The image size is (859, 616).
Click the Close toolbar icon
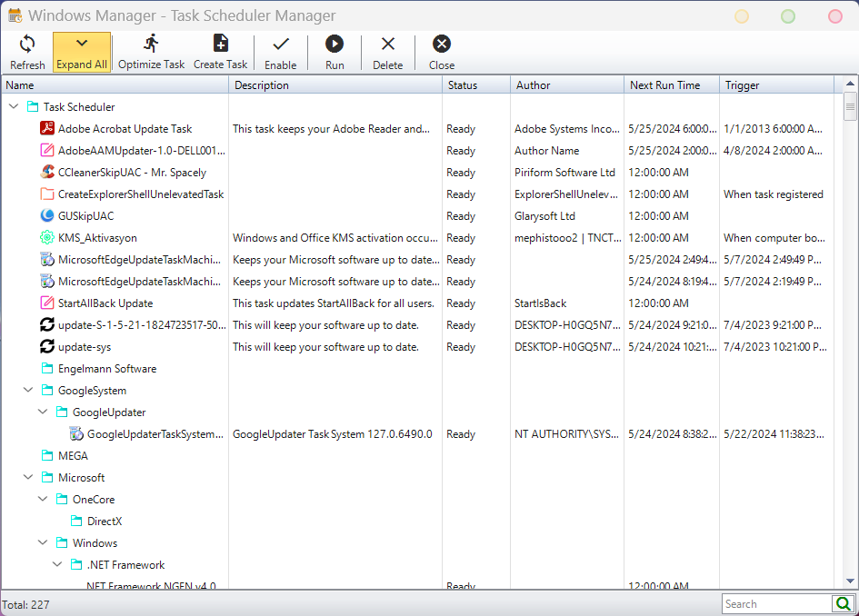tap(441, 43)
